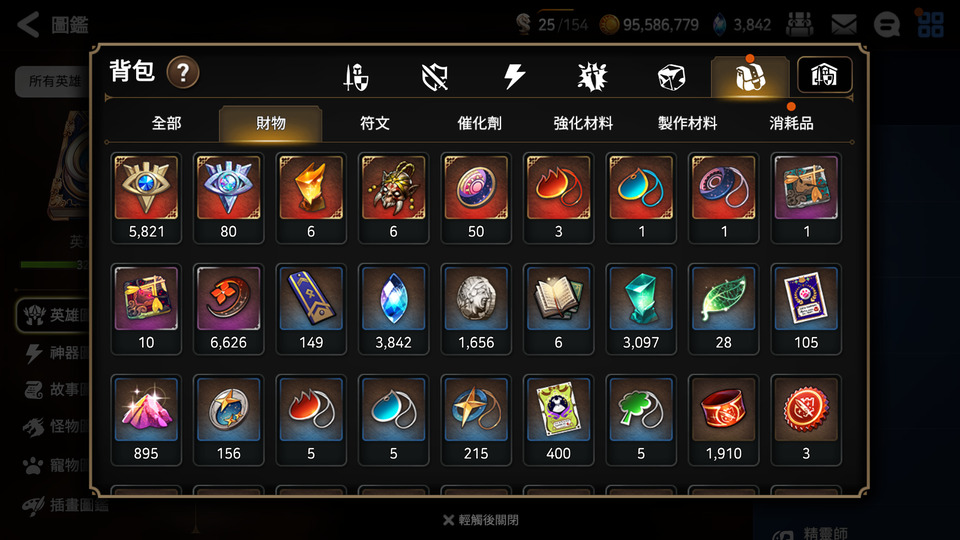Select the blue crystal item with 3,842
Screen dimensions: 960x540
[393, 309]
